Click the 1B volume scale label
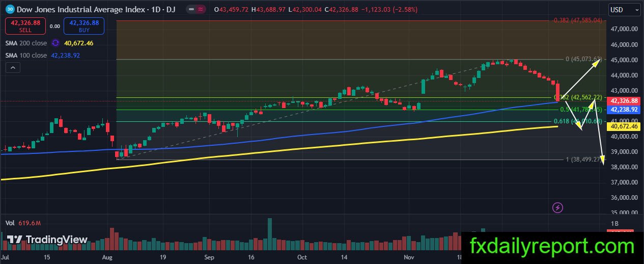 coord(615,224)
